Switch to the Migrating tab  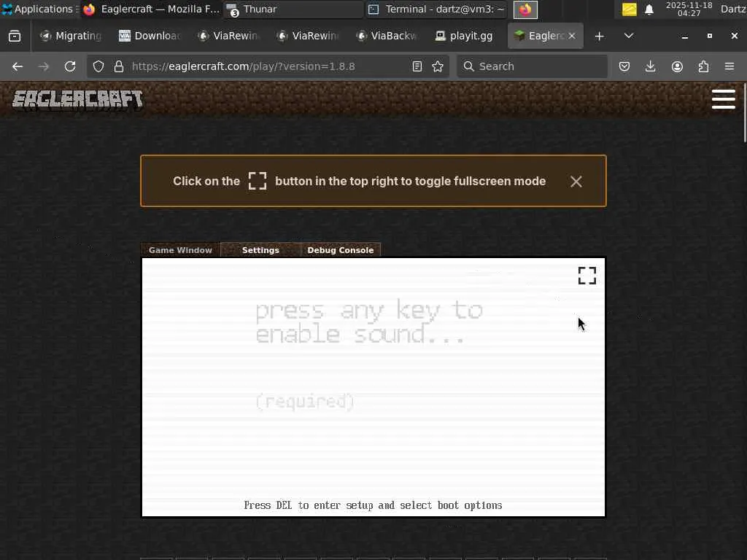[71, 36]
